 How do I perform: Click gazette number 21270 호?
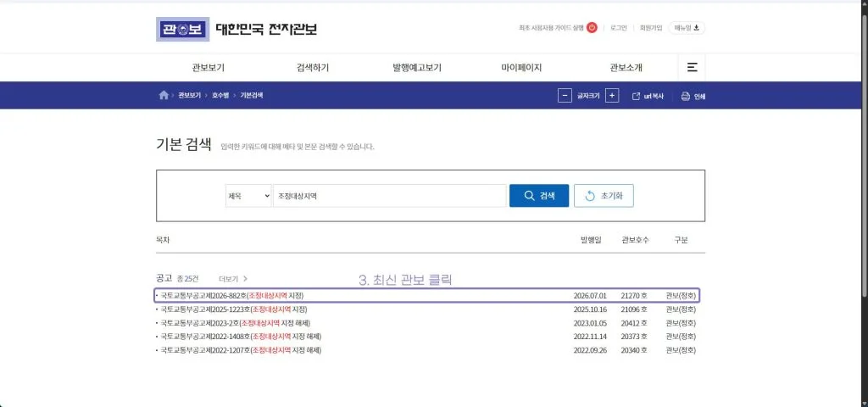[x=634, y=296]
